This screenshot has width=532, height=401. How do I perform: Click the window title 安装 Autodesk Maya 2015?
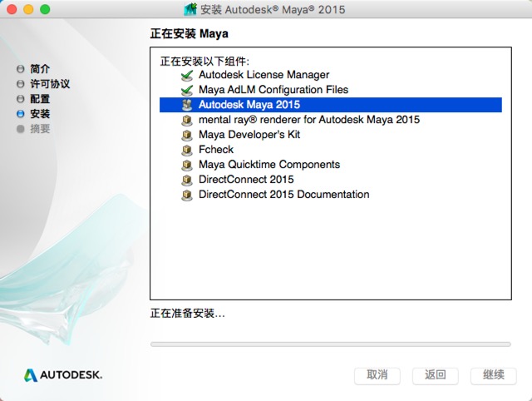[x=273, y=9]
